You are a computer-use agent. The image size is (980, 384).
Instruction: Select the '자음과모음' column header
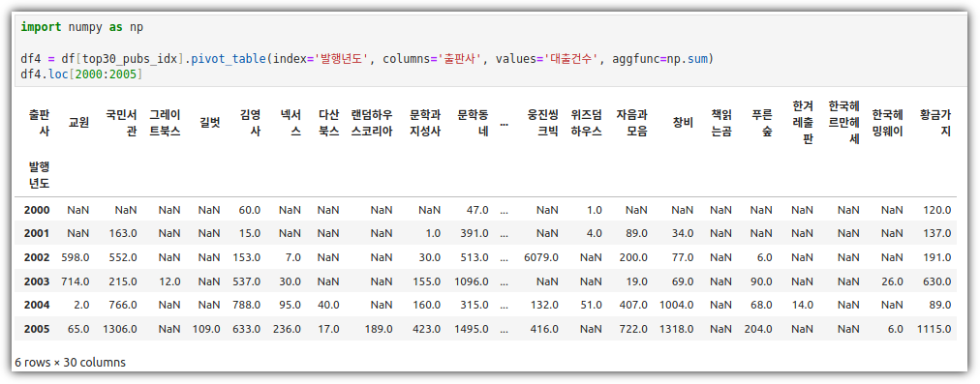coord(631,123)
